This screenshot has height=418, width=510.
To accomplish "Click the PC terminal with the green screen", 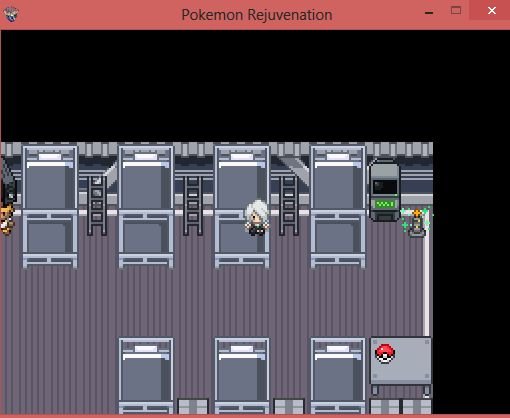I will coord(384,190).
